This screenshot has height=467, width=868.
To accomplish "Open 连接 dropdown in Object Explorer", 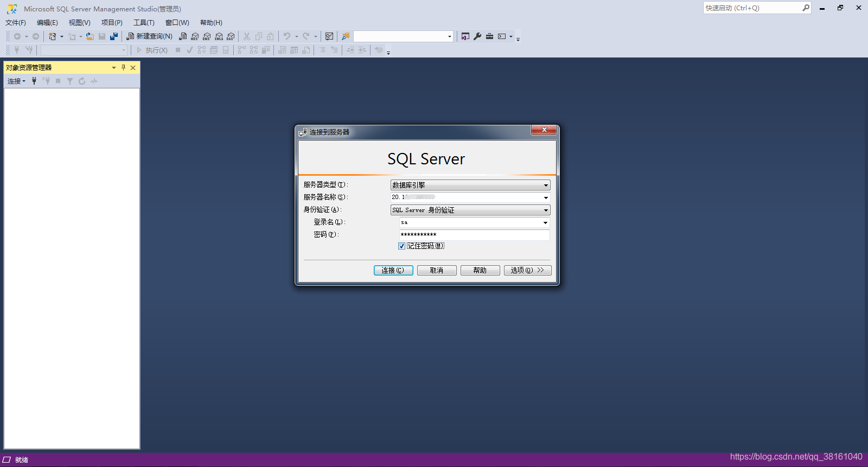I will (16, 81).
